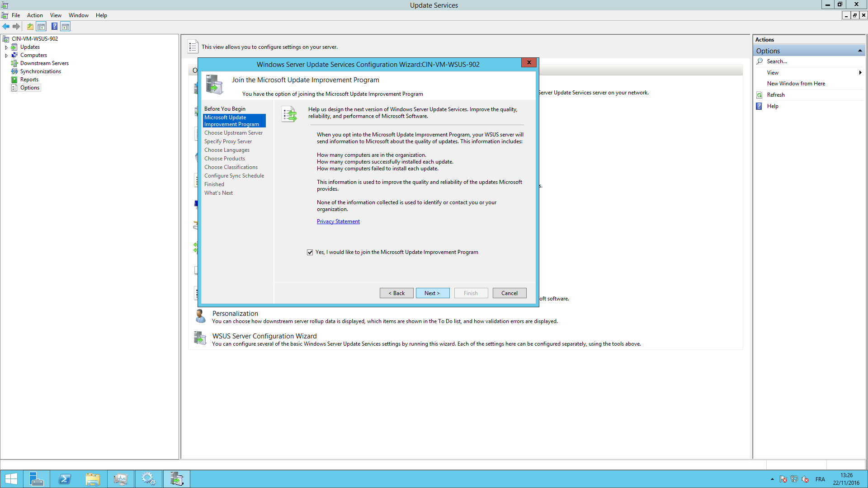Open Downstream Servers node
The image size is (868, 488).
pyautogui.click(x=44, y=63)
